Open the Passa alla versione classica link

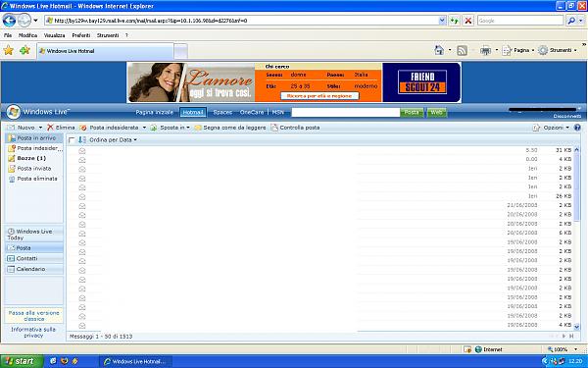(33, 316)
